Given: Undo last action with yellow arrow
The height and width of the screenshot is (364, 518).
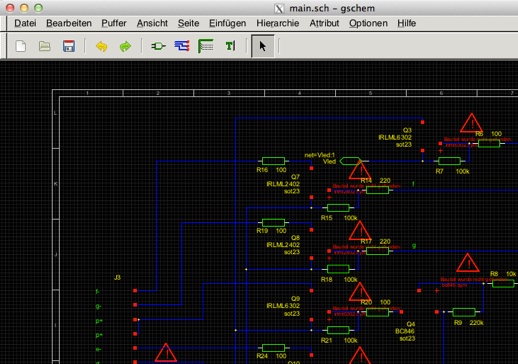Looking at the screenshot, I should (102, 46).
